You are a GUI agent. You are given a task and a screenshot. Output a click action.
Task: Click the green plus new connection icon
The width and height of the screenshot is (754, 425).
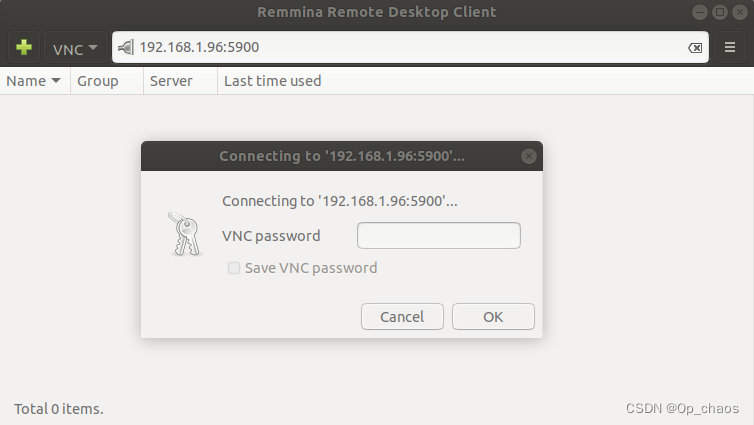[x=24, y=47]
